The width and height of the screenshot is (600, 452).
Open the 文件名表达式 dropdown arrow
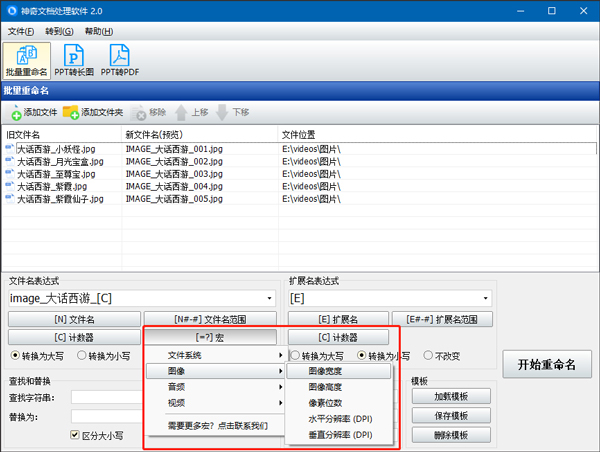269,298
